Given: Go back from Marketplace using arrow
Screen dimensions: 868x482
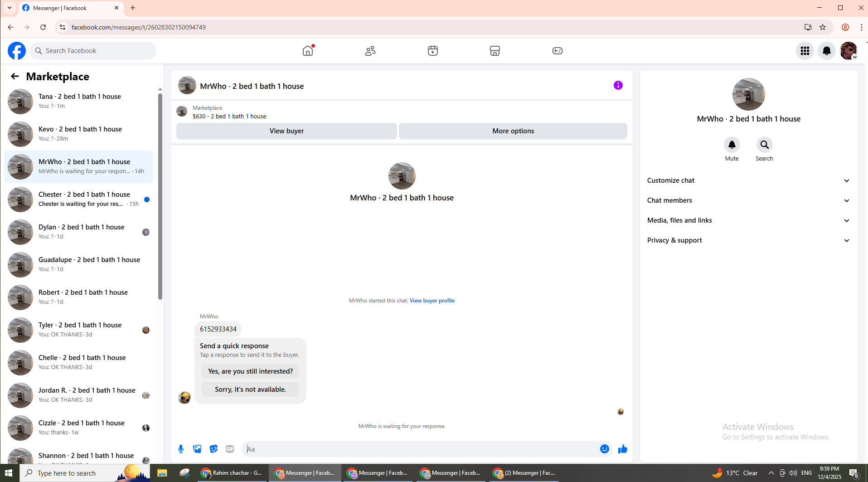Looking at the screenshot, I should pyautogui.click(x=15, y=76).
